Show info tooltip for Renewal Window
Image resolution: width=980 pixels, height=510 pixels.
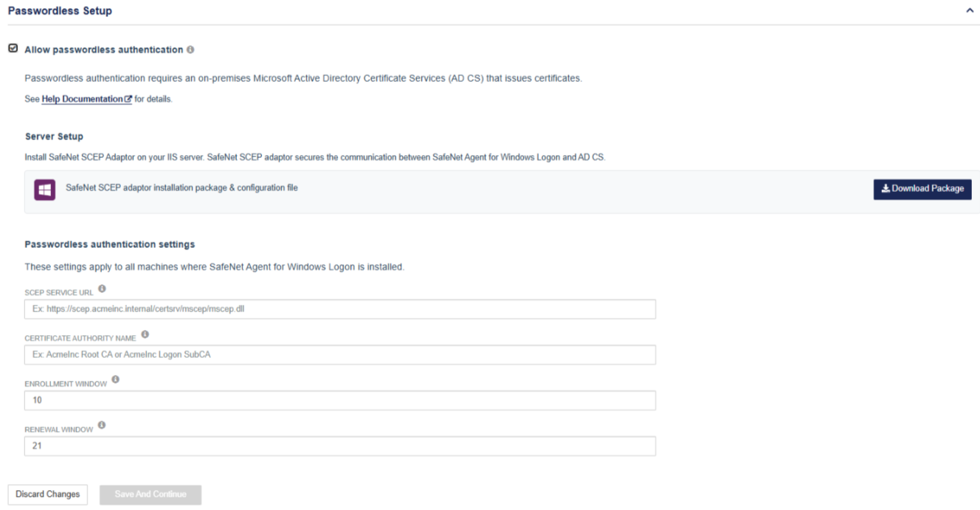102,426
